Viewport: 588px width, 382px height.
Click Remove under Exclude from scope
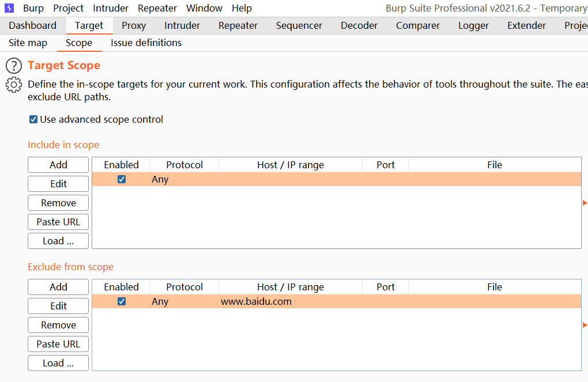[58, 325]
